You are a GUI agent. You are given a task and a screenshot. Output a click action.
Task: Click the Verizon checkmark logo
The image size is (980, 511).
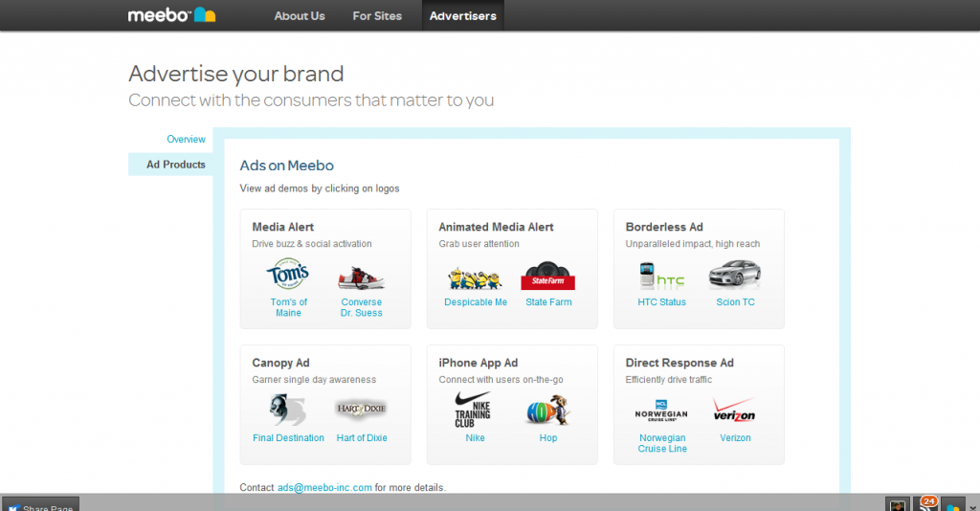click(x=734, y=410)
